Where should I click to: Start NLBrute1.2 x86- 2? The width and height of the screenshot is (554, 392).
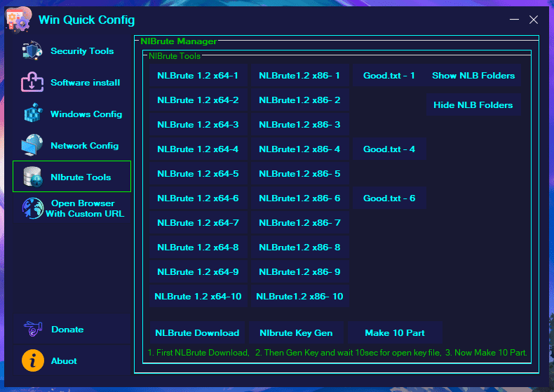pyautogui.click(x=299, y=100)
